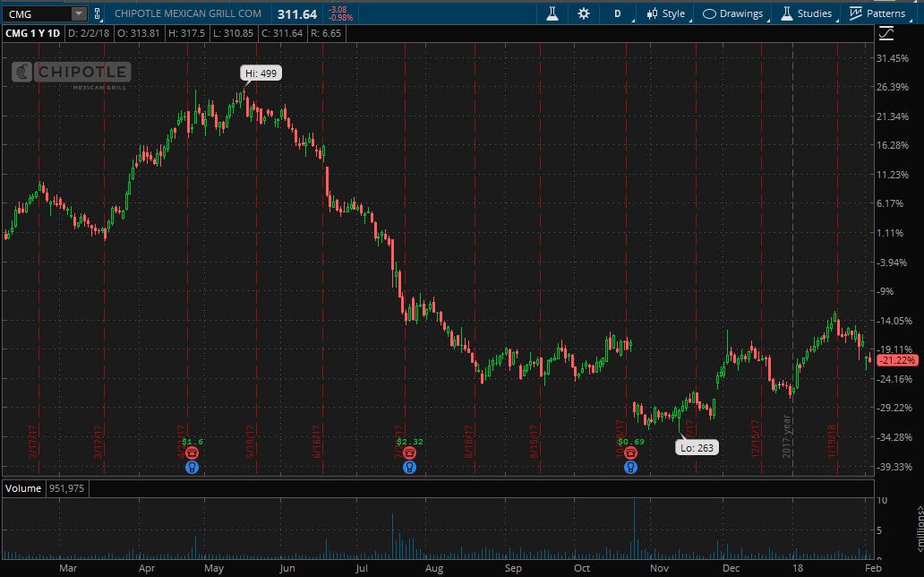Click the symbol link clip icon next to CMG

98,13
